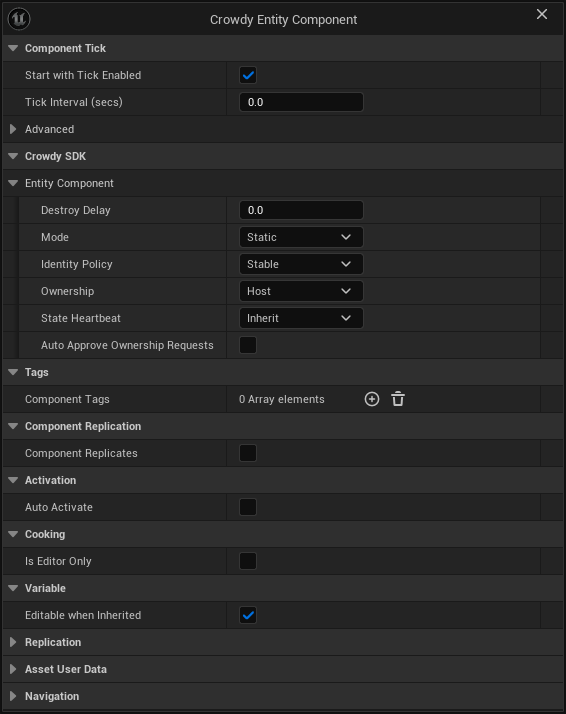
Task: Enable the Auto Activate checkbox
Action: 248,507
